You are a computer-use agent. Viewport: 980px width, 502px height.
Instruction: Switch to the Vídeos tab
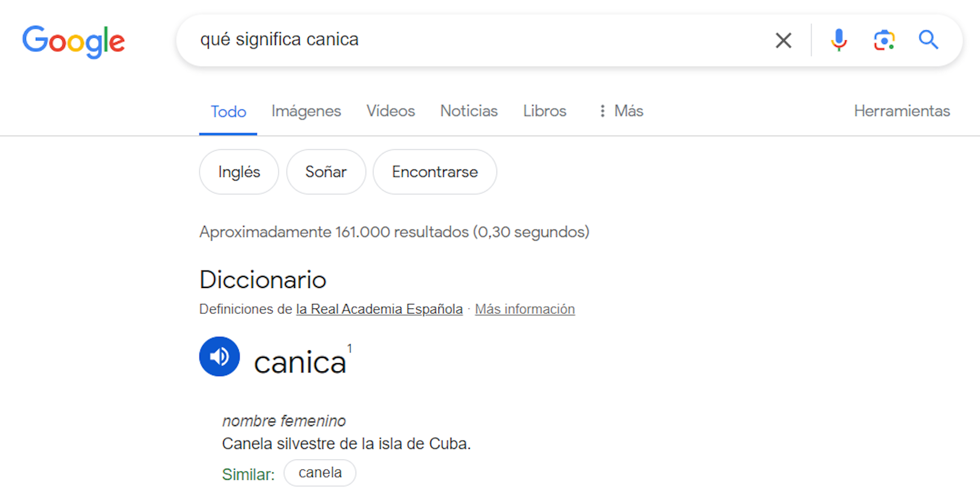pyautogui.click(x=390, y=111)
